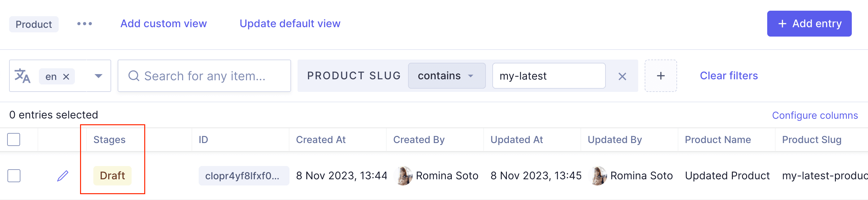Sort by the Created At column header

pos(321,140)
